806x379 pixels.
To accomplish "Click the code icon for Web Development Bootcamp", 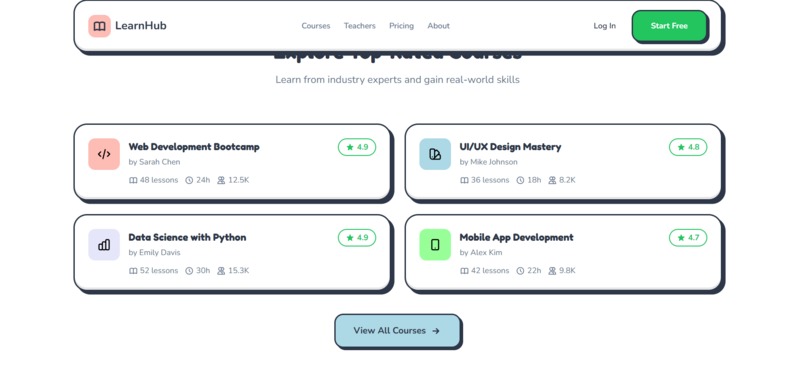I will pyautogui.click(x=104, y=154).
